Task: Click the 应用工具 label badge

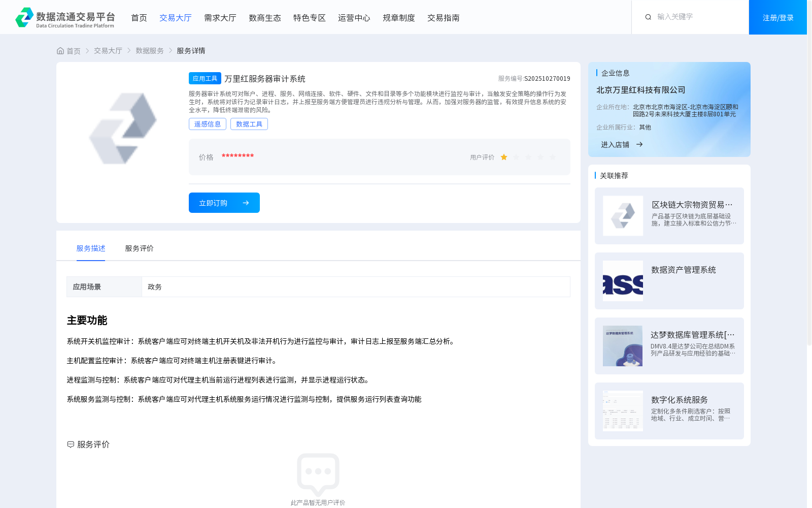Action: pos(205,78)
